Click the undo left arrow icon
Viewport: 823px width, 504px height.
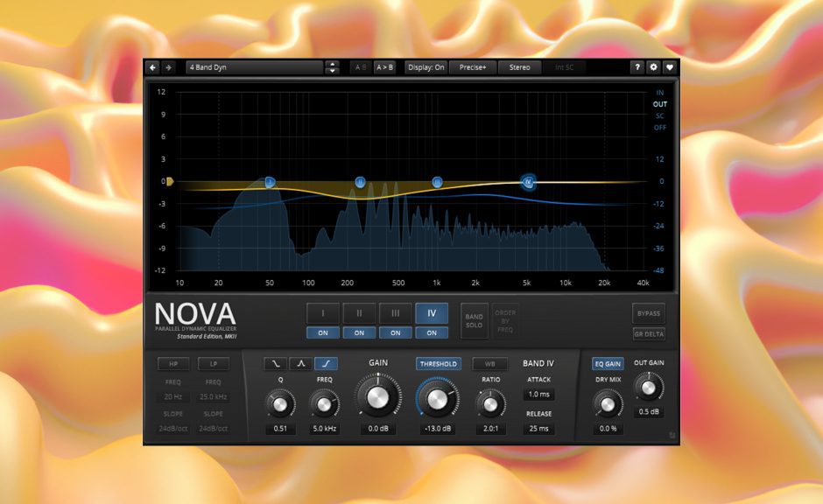(x=152, y=67)
